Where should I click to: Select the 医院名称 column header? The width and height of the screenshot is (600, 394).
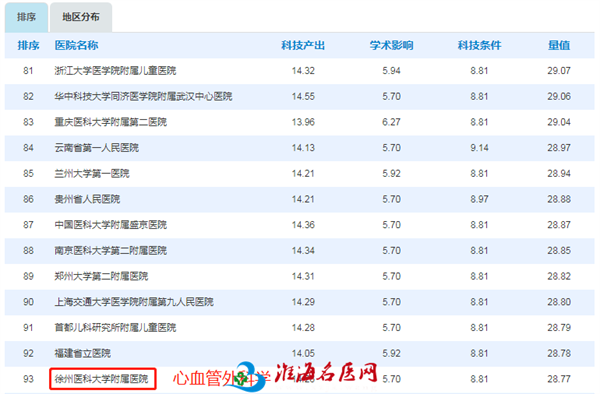(x=77, y=46)
